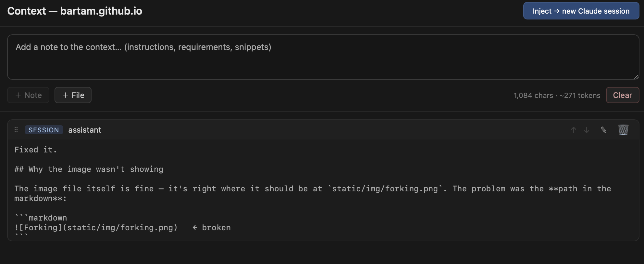Click the SESSION badge label
Viewport: 644px width, 264px height.
44,130
